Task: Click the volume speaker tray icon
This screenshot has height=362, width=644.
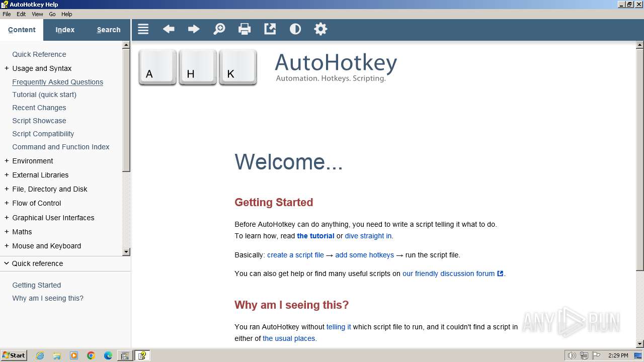Action: point(572,355)
